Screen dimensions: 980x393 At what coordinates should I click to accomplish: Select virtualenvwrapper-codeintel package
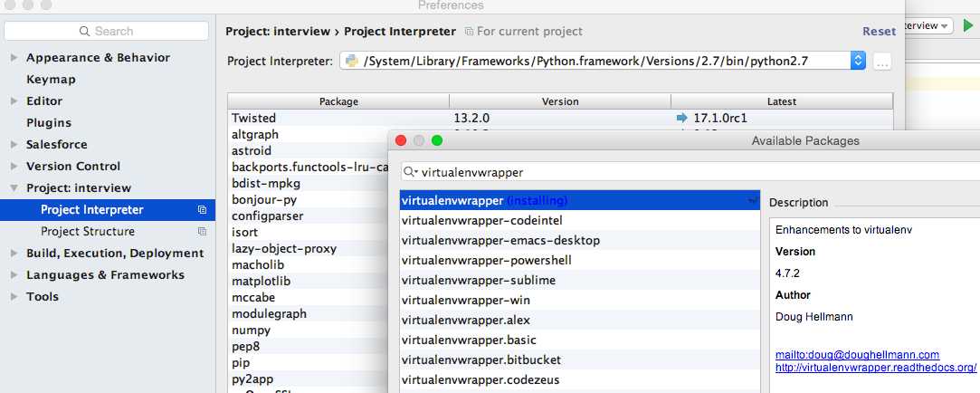tap(579, 221)
